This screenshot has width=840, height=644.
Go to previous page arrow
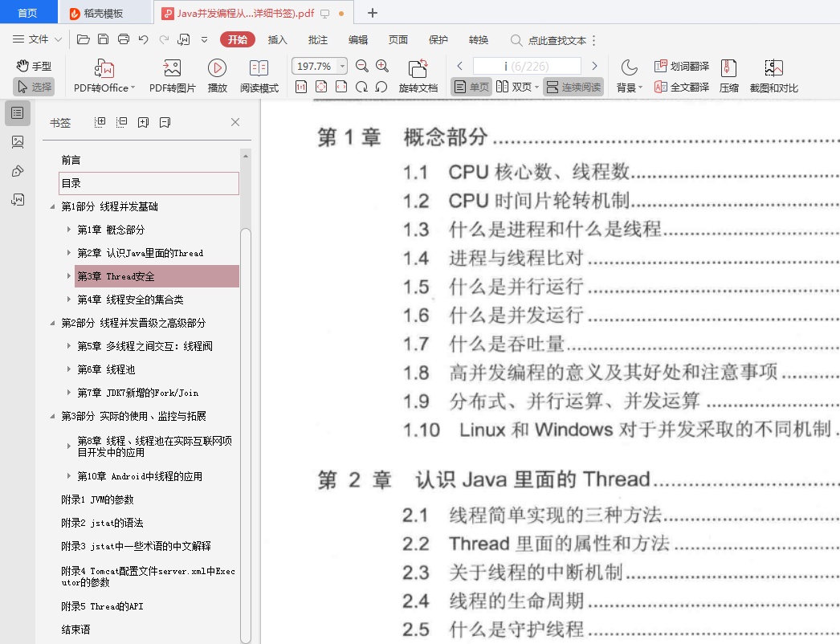(x=459, y=66)
